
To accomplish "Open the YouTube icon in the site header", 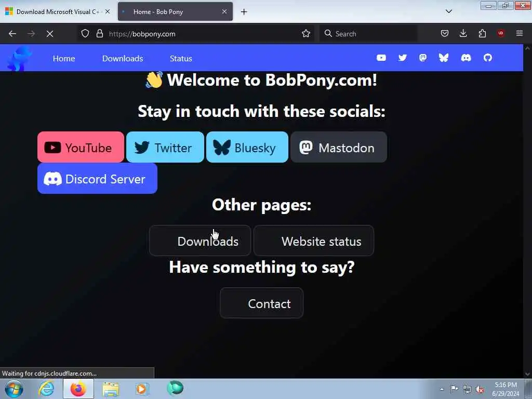I will [381, 58].
